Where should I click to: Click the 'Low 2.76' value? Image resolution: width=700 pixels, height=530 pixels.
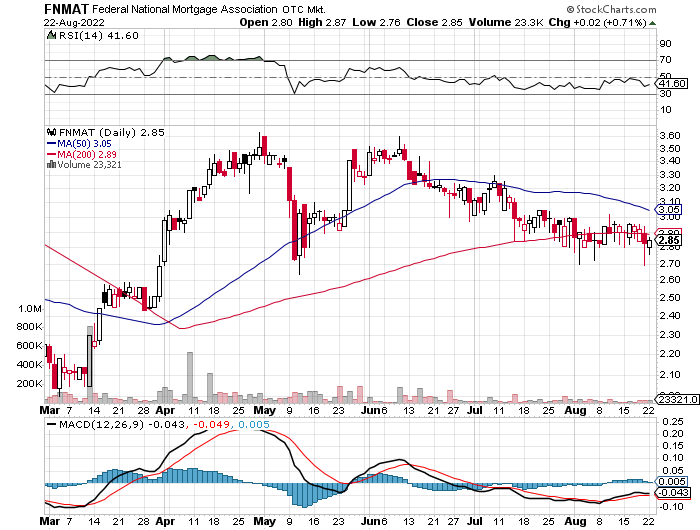376,22
